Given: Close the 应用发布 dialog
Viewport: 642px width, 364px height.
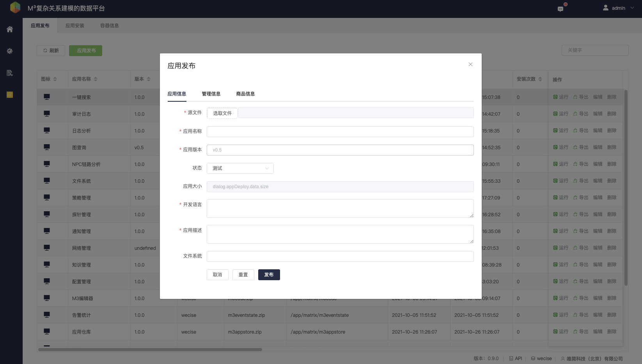Looking at the screenshot, I should 470,64.
